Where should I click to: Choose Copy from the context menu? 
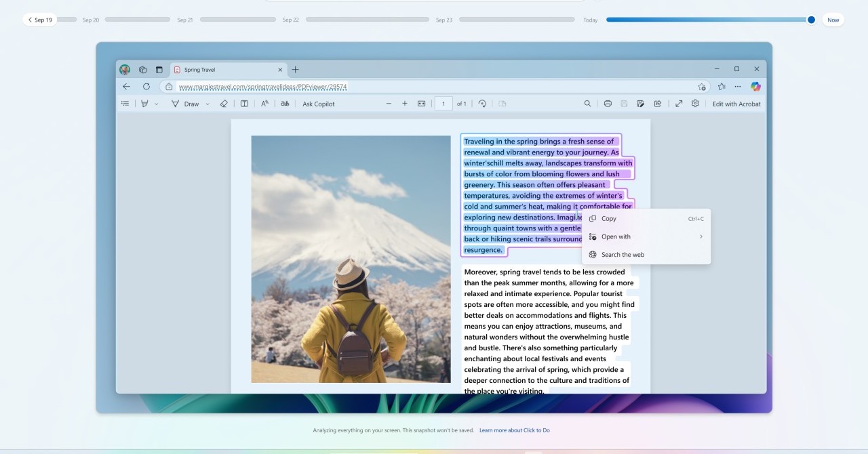click(608, 218)
